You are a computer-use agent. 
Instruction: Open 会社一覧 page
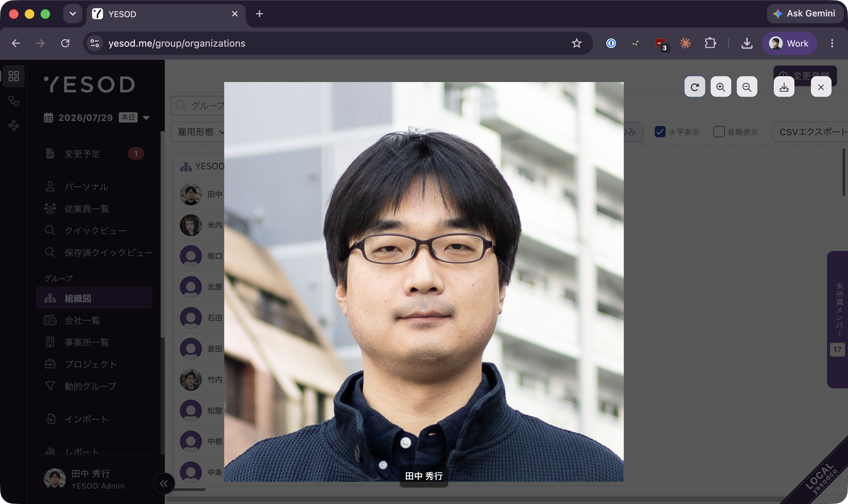(94, 320)
